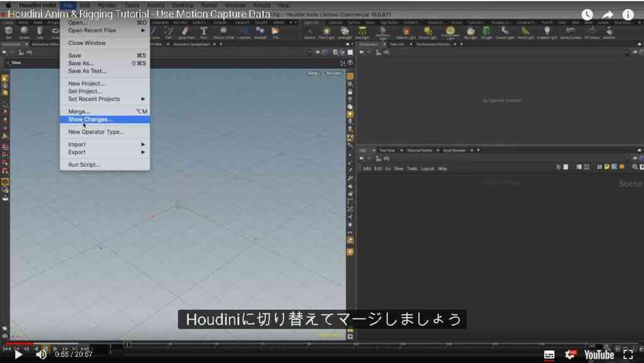The image size is (644, 363).
Task: Open the Apple menu
Action: pos(8,5)
